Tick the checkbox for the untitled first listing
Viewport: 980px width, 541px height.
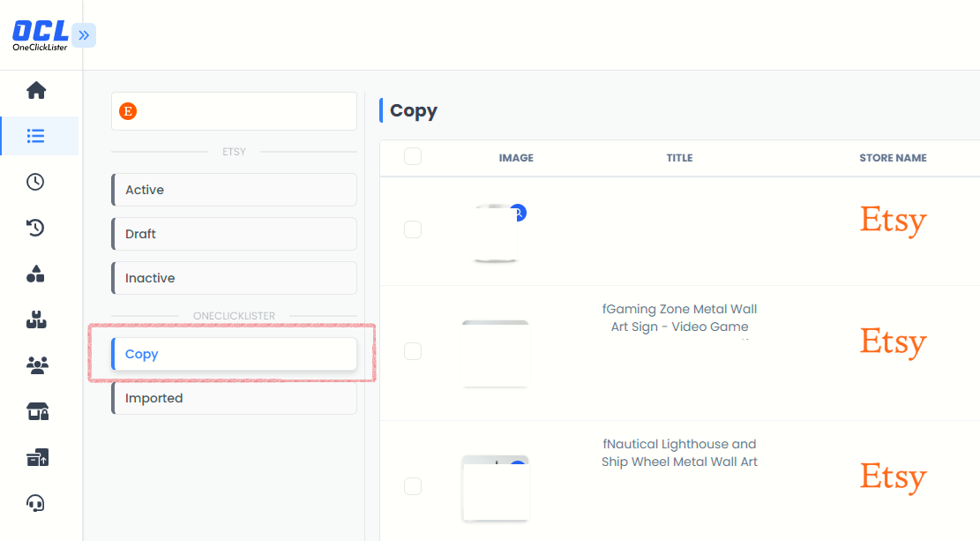pyautogui.click(x=413, y=229)
